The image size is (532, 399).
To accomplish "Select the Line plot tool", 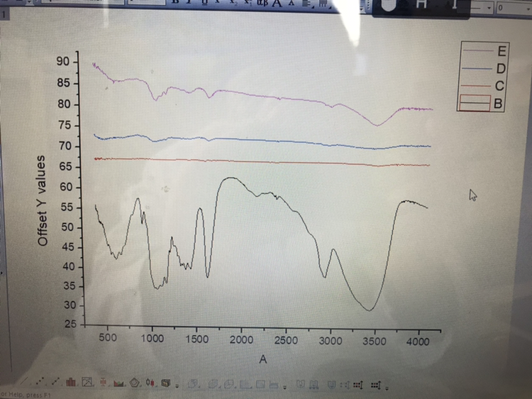I will [25, 382].
